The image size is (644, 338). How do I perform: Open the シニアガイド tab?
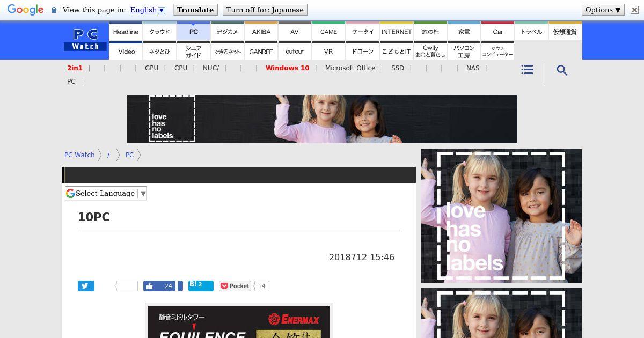193,51
